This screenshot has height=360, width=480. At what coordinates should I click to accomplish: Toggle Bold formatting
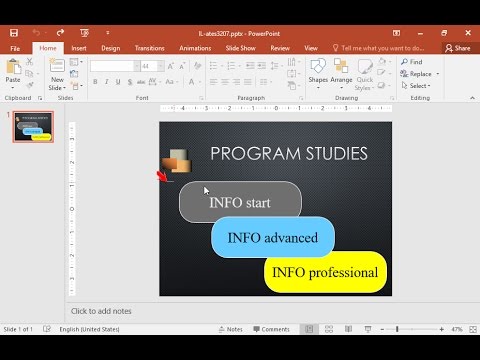pos(95,82)
